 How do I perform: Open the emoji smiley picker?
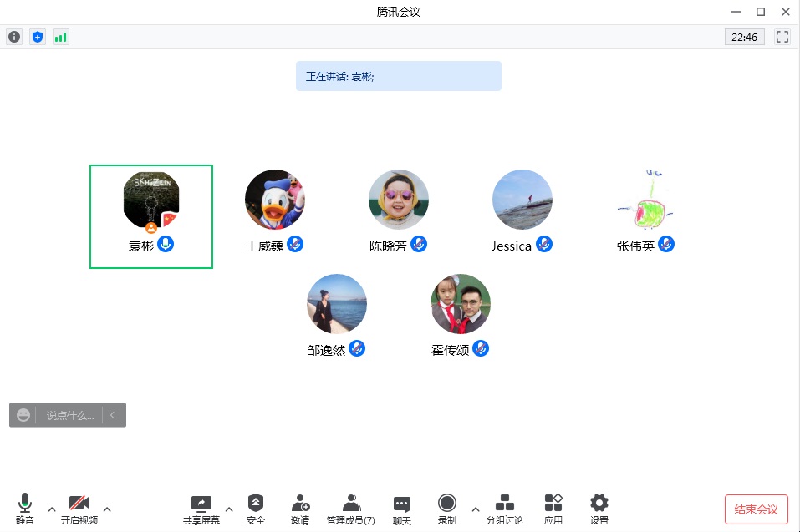pos(23,415)
